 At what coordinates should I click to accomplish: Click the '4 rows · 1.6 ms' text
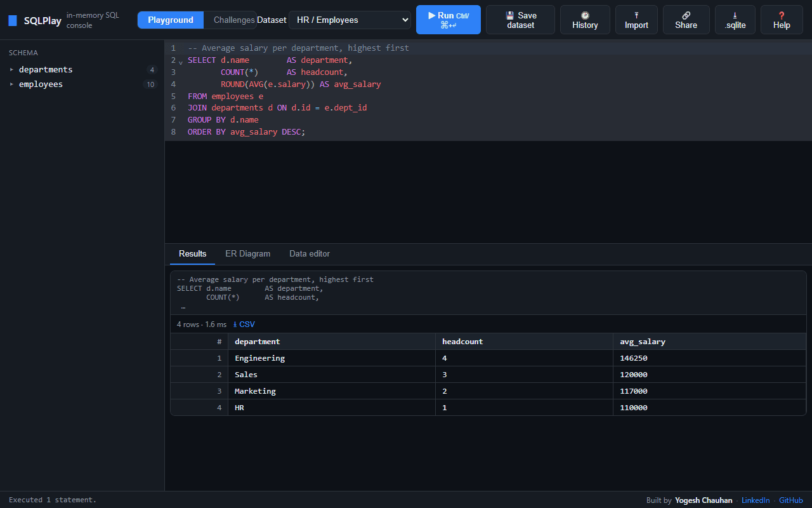tap(202, 324)
